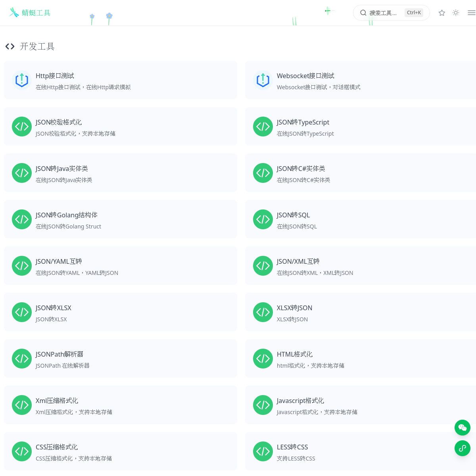The image size is (476, 476).
Task: Open the JSON/YAML互转 converter
Action: [x=121, y=266]
